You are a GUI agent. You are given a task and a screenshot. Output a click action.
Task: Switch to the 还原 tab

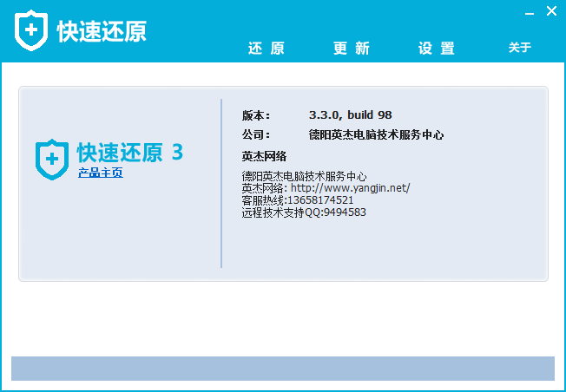tap(266, 49)
